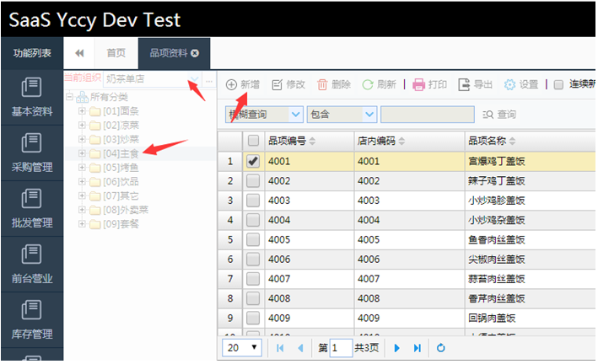Sort by 品项编号 column arrows
Screen dimensions: 598x364
312,141
